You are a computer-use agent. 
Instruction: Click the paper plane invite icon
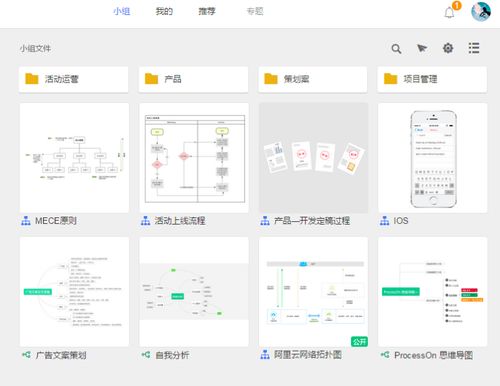click(422, 48)
